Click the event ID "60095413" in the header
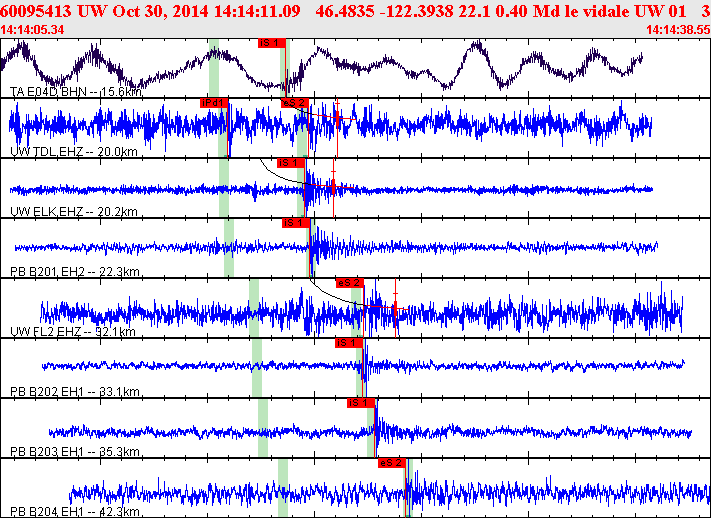The width and height of the screenshot is (711, 518). coord(36,11)
